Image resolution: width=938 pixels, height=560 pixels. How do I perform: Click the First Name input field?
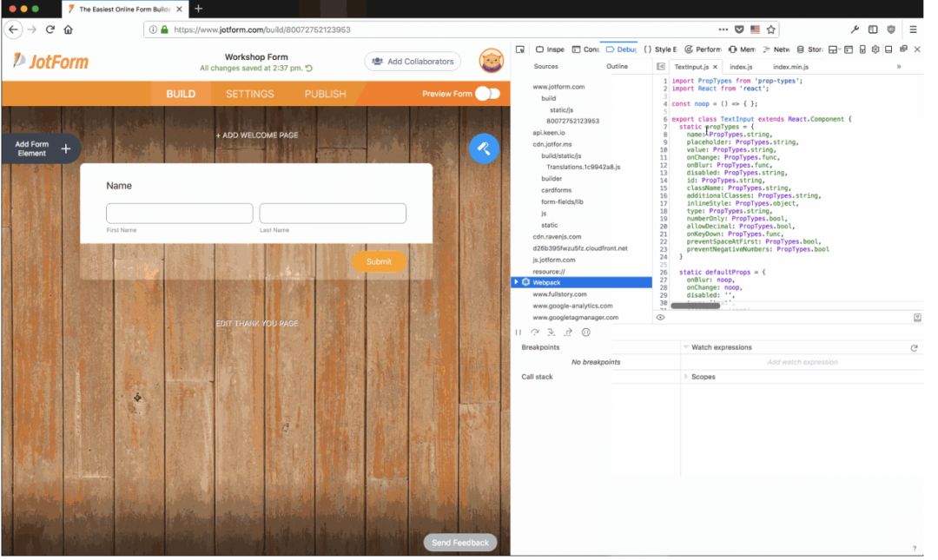coord(179,214)
